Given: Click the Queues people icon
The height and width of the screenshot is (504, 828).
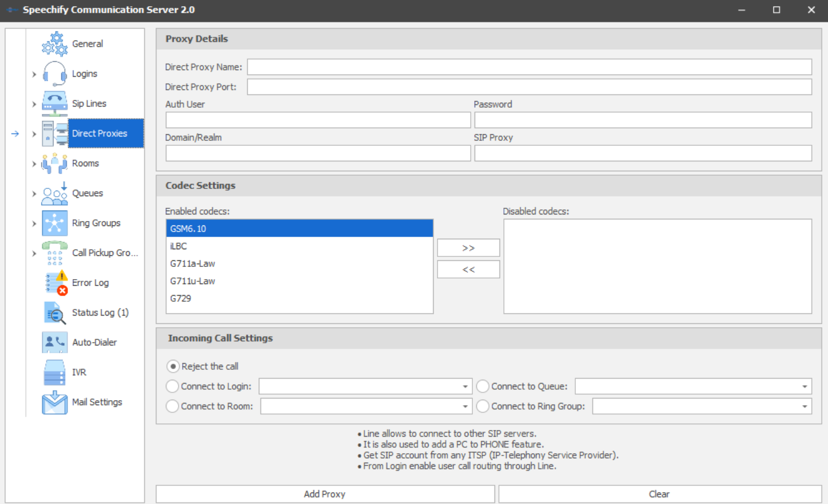Looking at the screenshot, I should pos(55,193).
